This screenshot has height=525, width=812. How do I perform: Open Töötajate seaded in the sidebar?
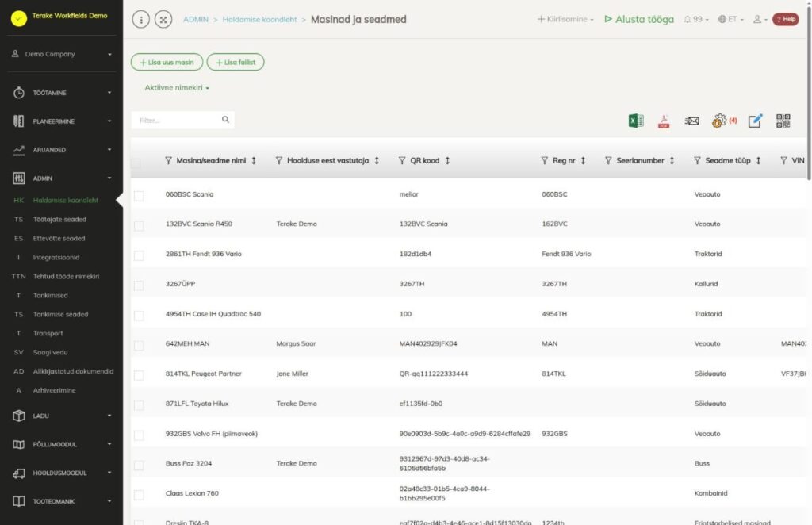(59, 219)
